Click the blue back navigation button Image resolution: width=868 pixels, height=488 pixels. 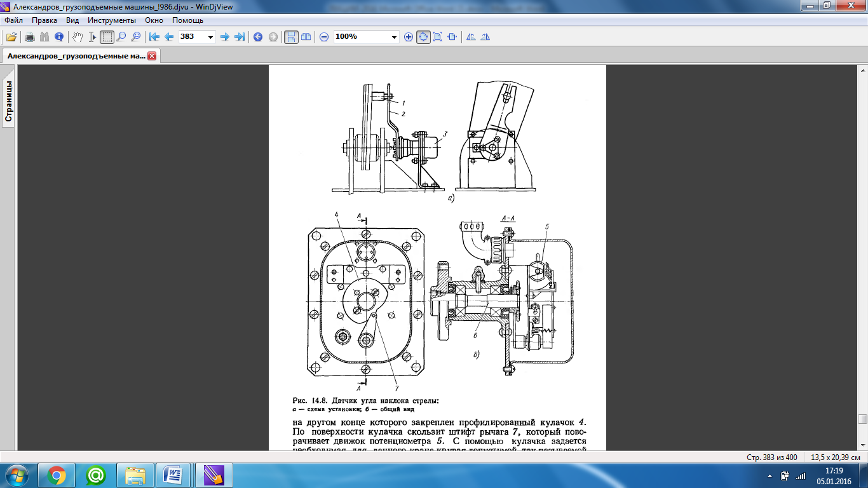click(x=258, y=37)
